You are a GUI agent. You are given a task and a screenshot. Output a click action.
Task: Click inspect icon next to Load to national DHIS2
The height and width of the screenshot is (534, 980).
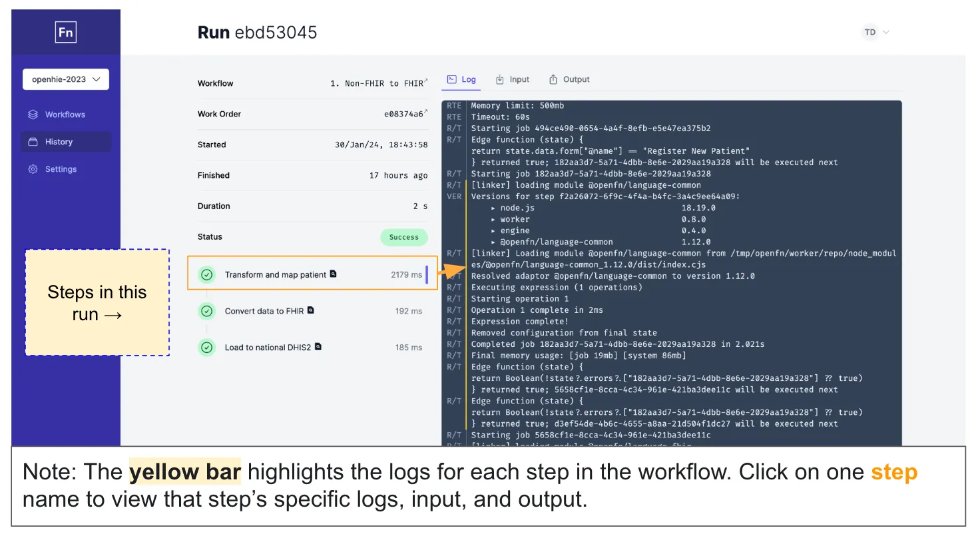pyautogui.click(x=318, y=346)
